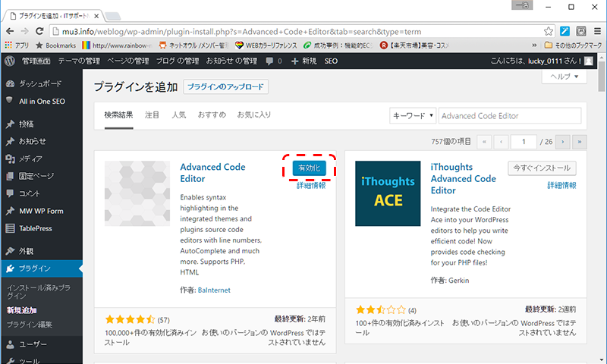Open ページの管理 in the admin bar
This screenshot has width=607, height=364.
[x=127, y=61]
